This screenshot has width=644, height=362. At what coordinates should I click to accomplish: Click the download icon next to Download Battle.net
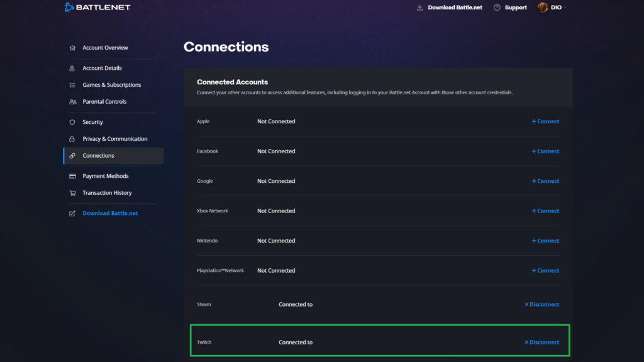click(x=418, y=7)
